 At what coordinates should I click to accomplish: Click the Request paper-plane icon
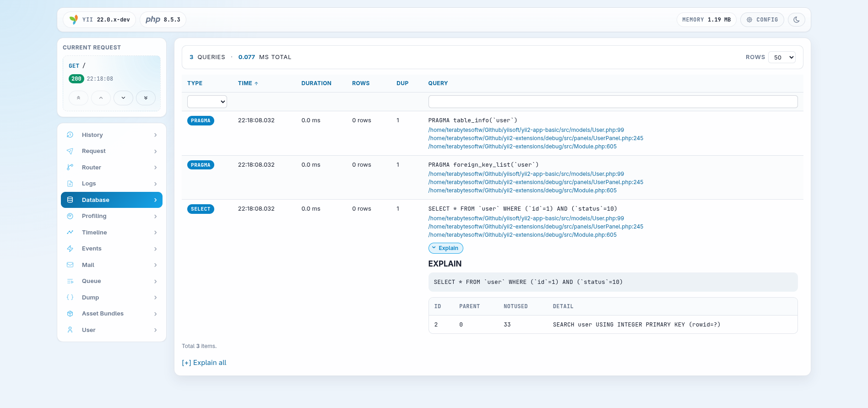(x=70, y=151)
